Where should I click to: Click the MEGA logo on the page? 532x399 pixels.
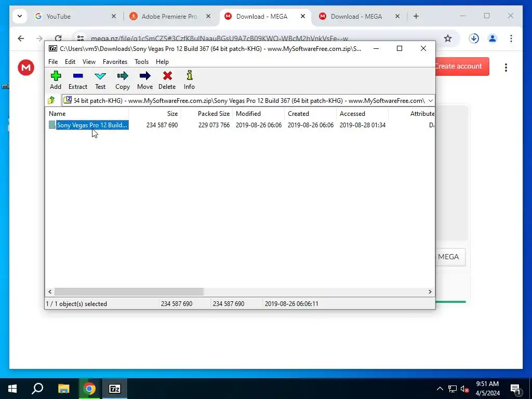tap(26, 68)
